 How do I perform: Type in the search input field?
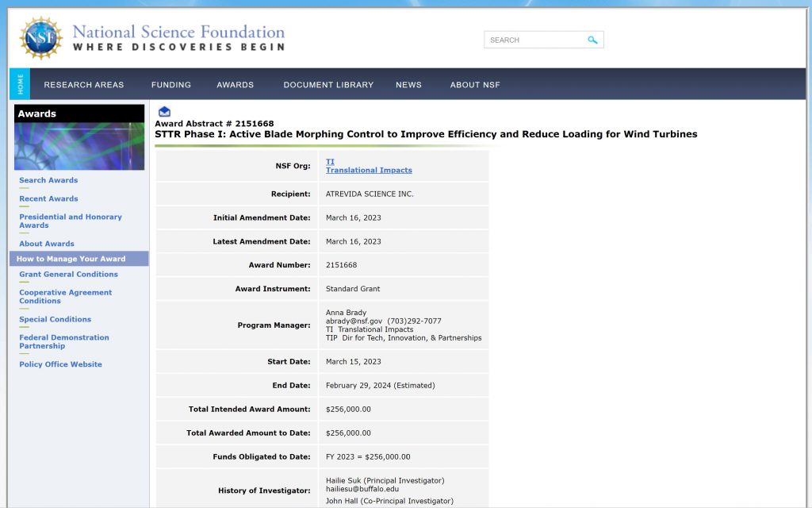pyautogui.click(x=534, y=40)
